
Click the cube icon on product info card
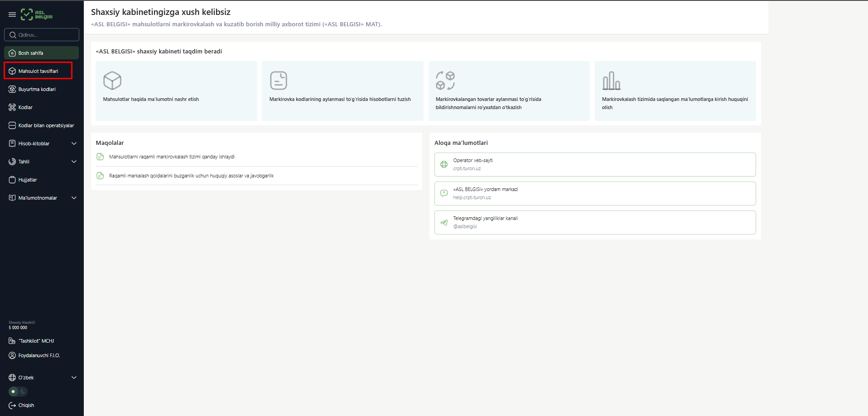pyautogui.click(x=112, y=81)
